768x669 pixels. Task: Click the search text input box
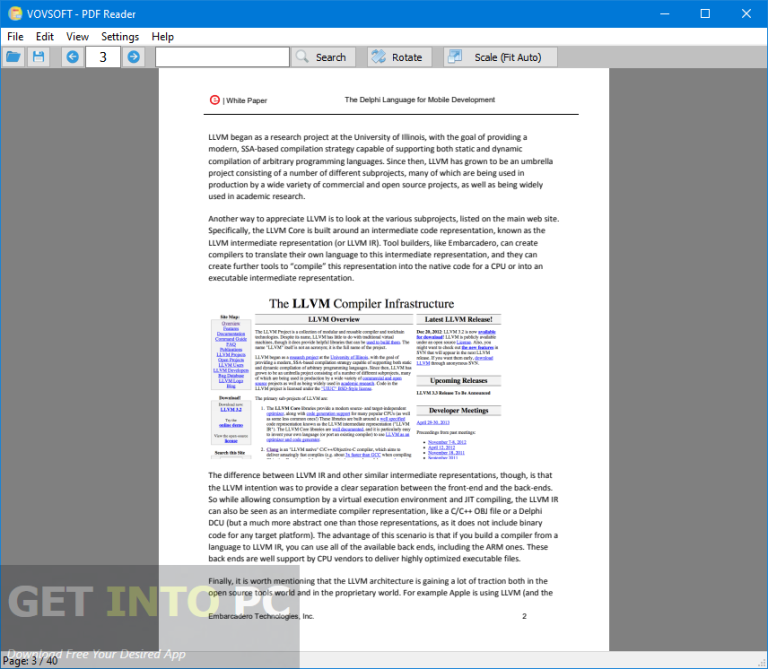[222, 57]
